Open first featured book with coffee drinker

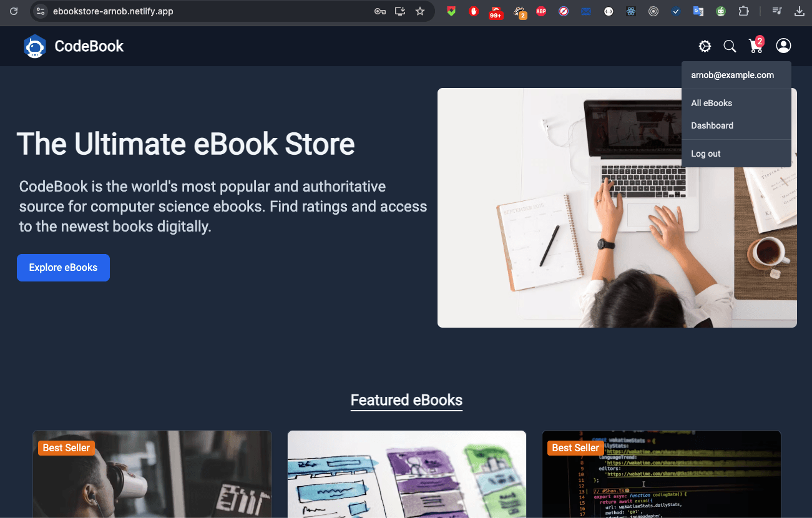coord(152,474)
